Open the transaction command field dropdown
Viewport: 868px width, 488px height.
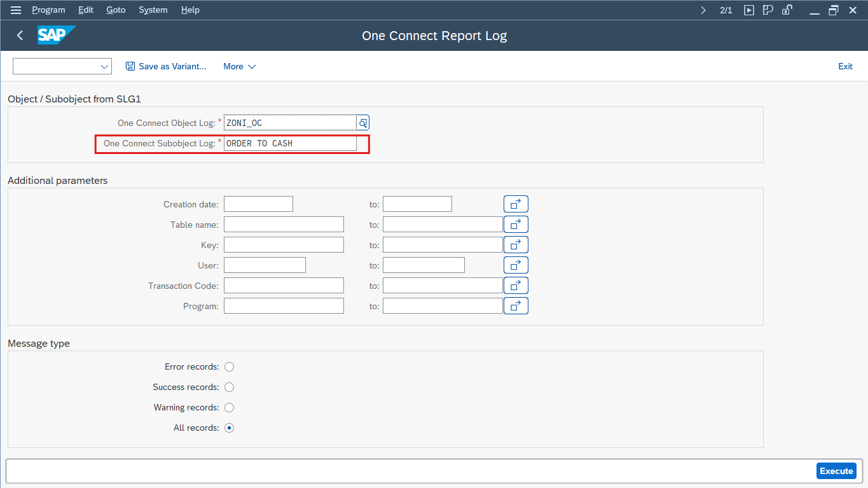click(x=104, y=67)
